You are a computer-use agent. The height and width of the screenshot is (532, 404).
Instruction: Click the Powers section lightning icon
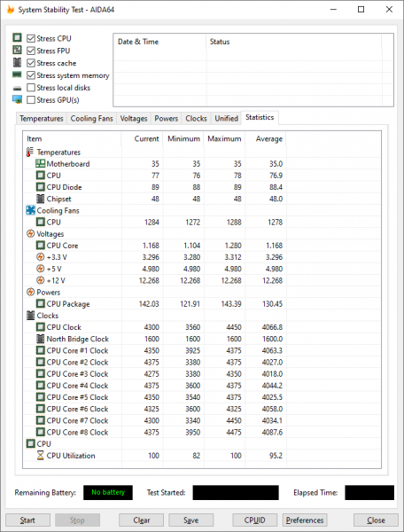30,292
